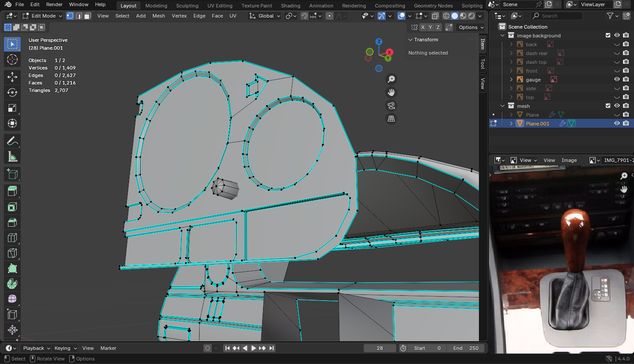Viewport: 634px width, 364px height.
Task: Select the Rotate tool in toolbar
Action: 12,92
